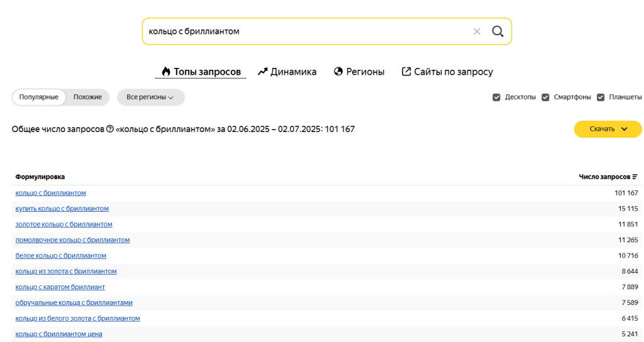Select the Топы запросов tab
Image resolution: width=644 pixels, height=342 pixels.
pyautogui.click(x=201, y=72)
